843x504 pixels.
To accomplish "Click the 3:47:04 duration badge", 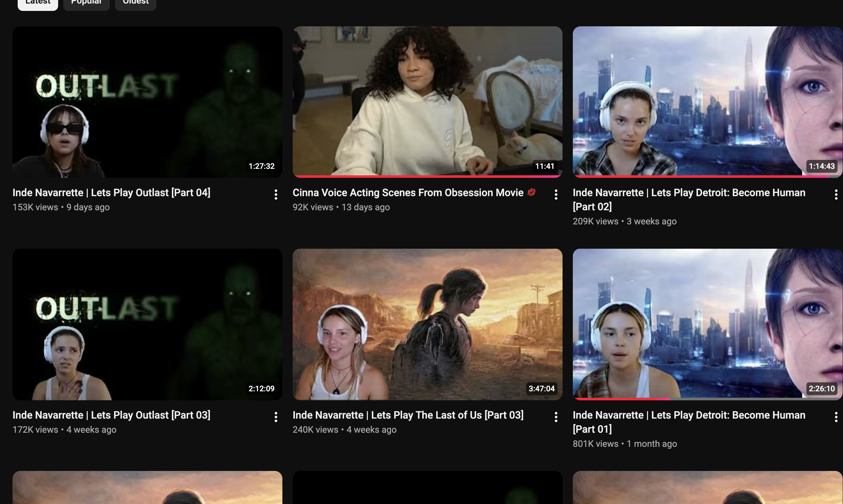I will click(542, 388).
